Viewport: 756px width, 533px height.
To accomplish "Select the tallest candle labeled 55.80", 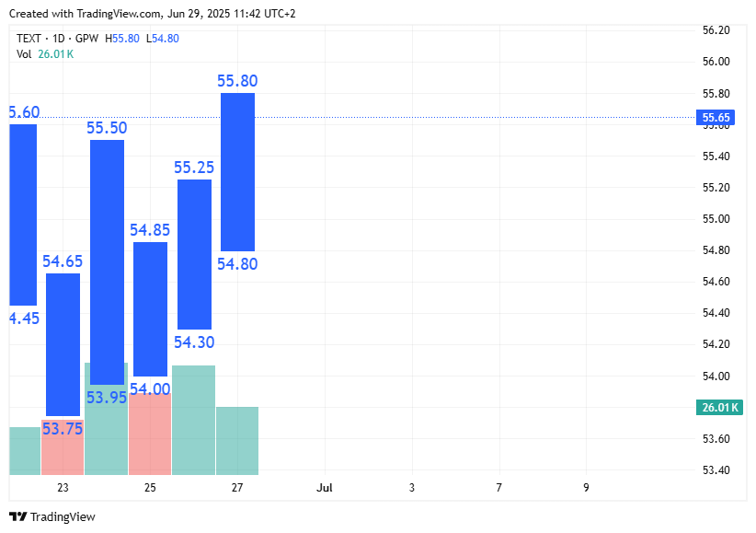I will [x=236, y=170].
